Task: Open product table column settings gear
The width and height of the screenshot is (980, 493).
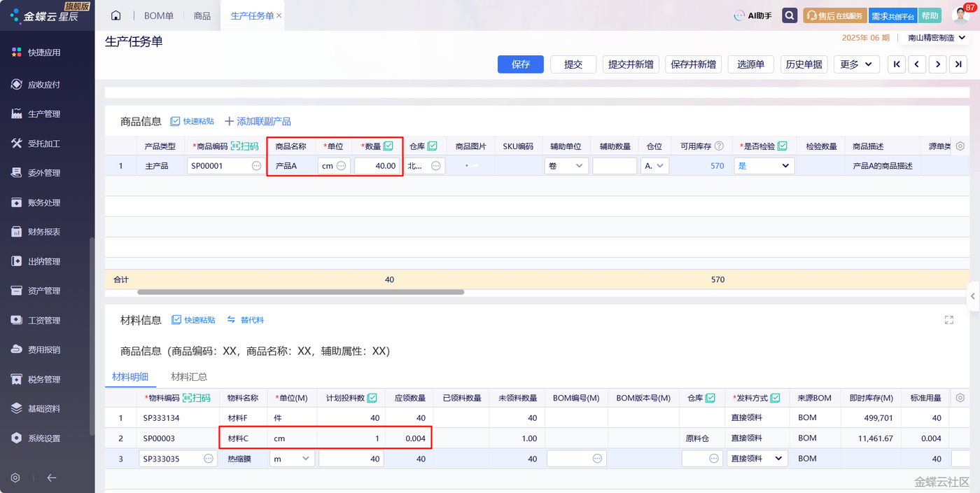Action: pyautogui.click(x=960, y=146)
